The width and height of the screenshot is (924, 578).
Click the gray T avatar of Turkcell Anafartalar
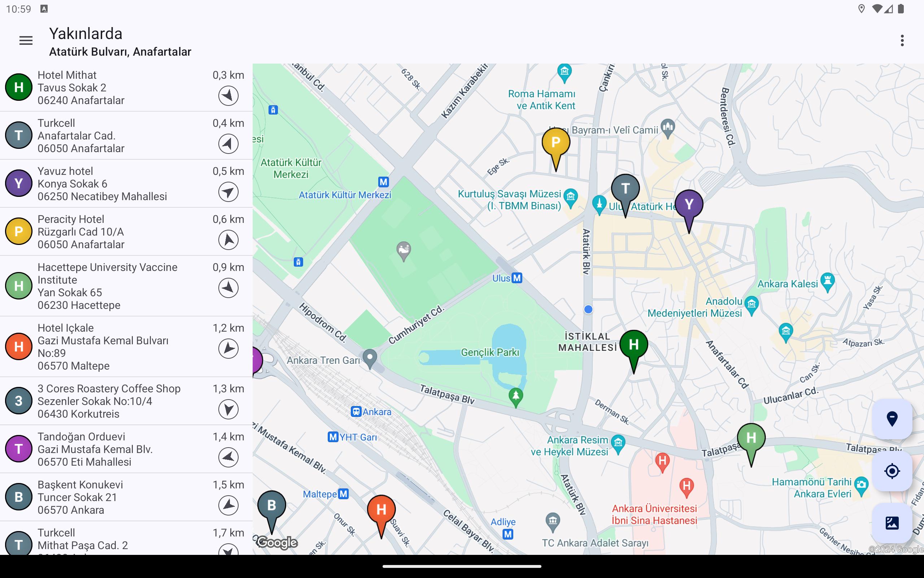coord(18,135)
